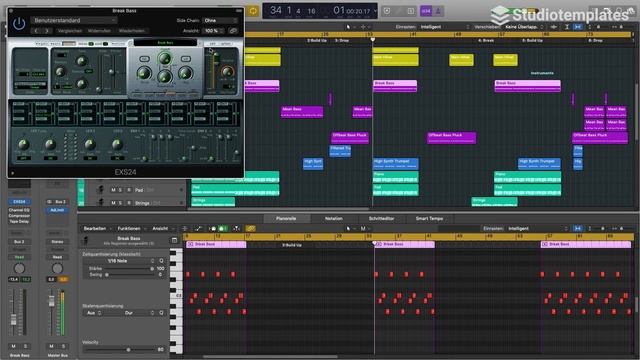Toggle horizontal auto zoom button
The width and height of the screenshot is (640, 360).
pyautogui.click(x=578, y=27)
